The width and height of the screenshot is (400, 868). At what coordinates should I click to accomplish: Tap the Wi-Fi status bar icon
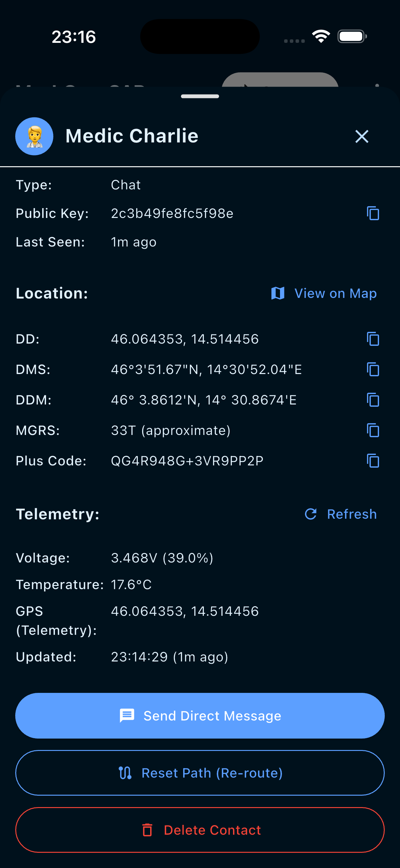321,36
